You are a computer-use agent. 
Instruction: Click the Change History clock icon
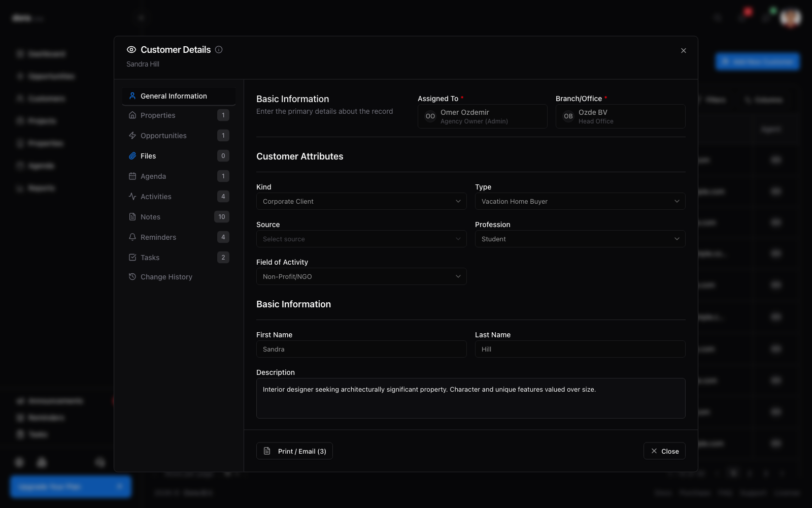point(132,277)
